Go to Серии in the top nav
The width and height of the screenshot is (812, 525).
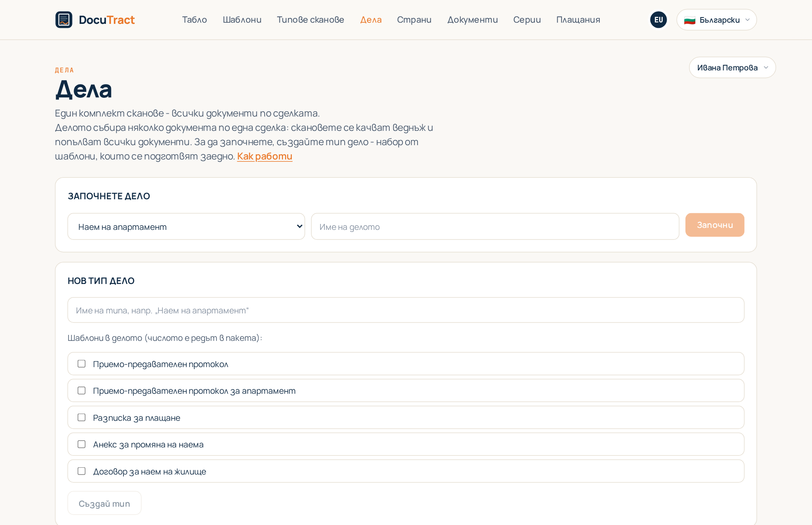[527, 19]
